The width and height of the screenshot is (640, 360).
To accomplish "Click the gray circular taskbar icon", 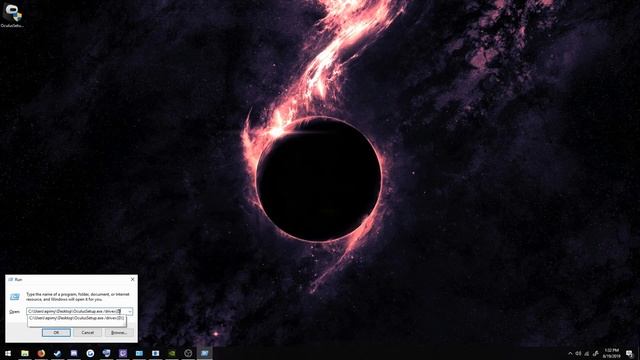I will pos(188,353).
